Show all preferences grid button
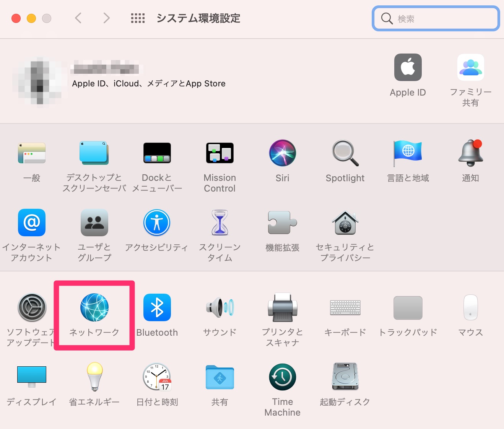The width and height of the screenshot is (504, 429). [x=138, y=18]
